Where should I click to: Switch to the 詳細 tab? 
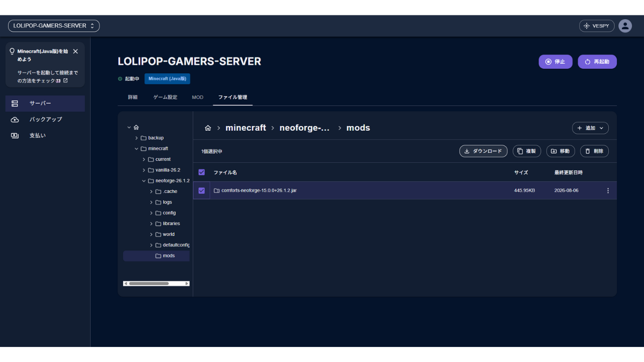coord(133,97)
